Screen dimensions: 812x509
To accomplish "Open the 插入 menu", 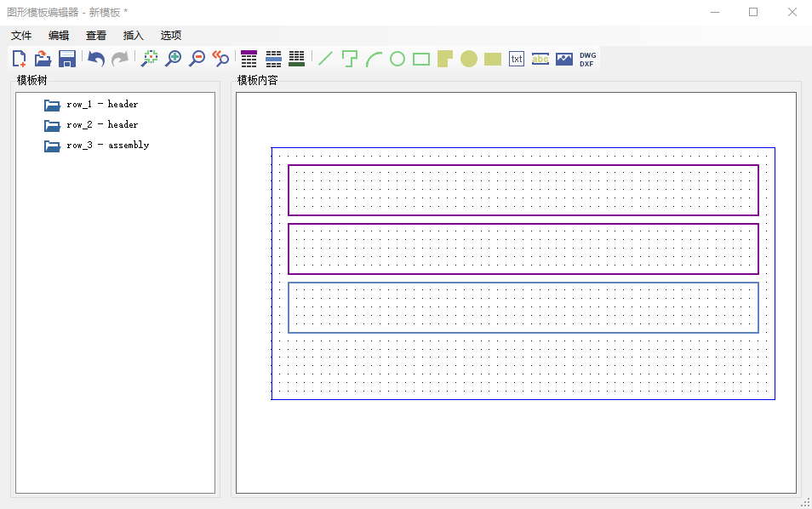I will (133, 35).
